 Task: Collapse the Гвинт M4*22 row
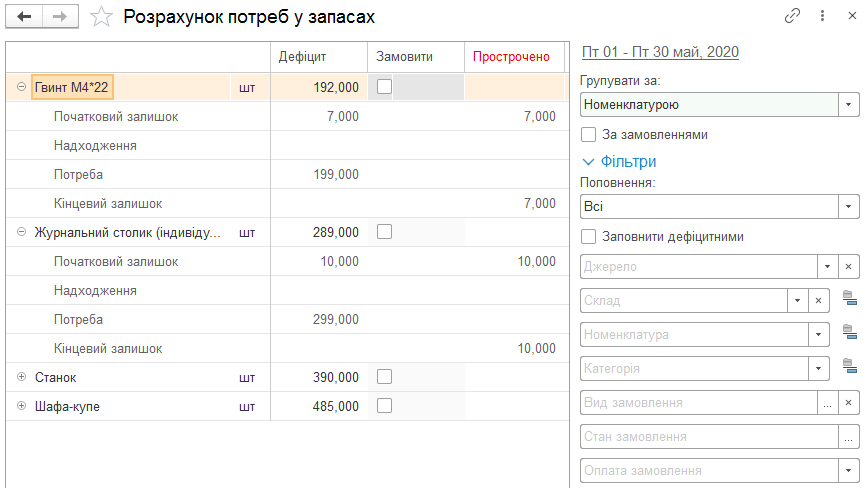click(x=21, y=87)
